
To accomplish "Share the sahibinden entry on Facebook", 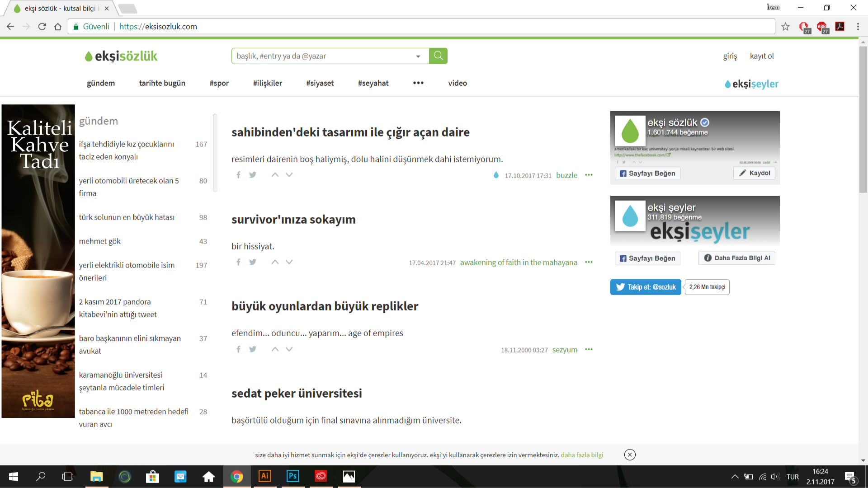I will (238, 175).
